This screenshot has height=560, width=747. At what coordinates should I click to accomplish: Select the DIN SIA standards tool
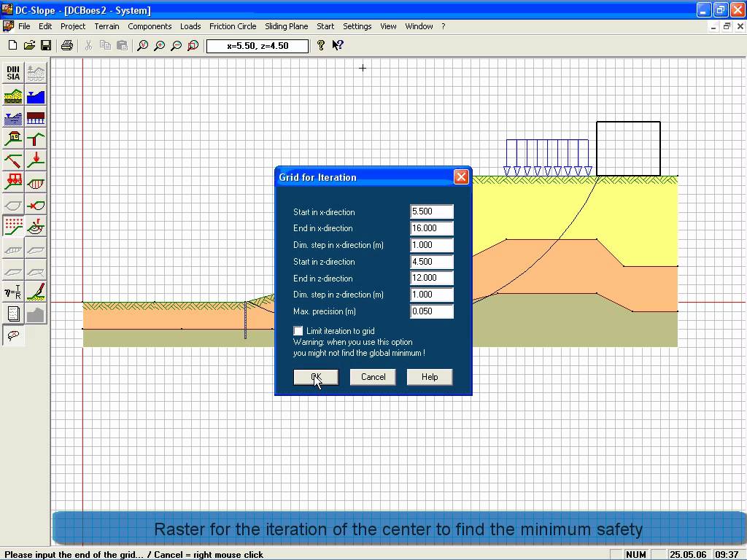pyautogui.click(x=13, y=73)
